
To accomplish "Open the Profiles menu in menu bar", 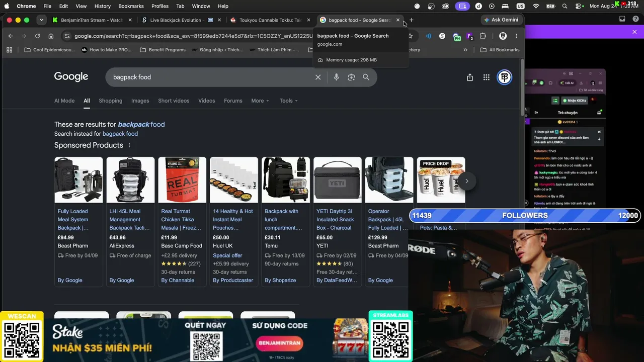I will [160, 6].
